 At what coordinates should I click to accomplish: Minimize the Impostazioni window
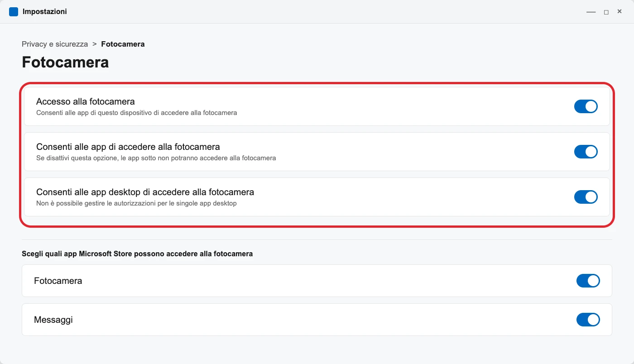pos(591,12)
